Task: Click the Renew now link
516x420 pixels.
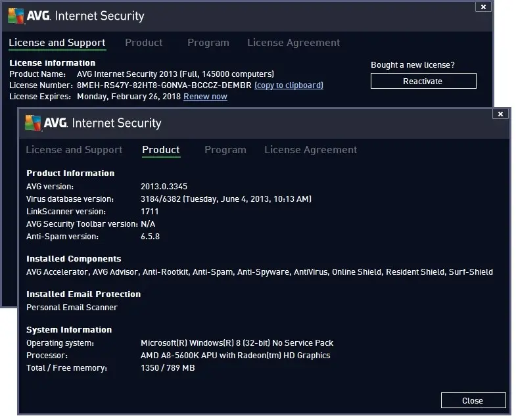Action: [x=205, y=97]
